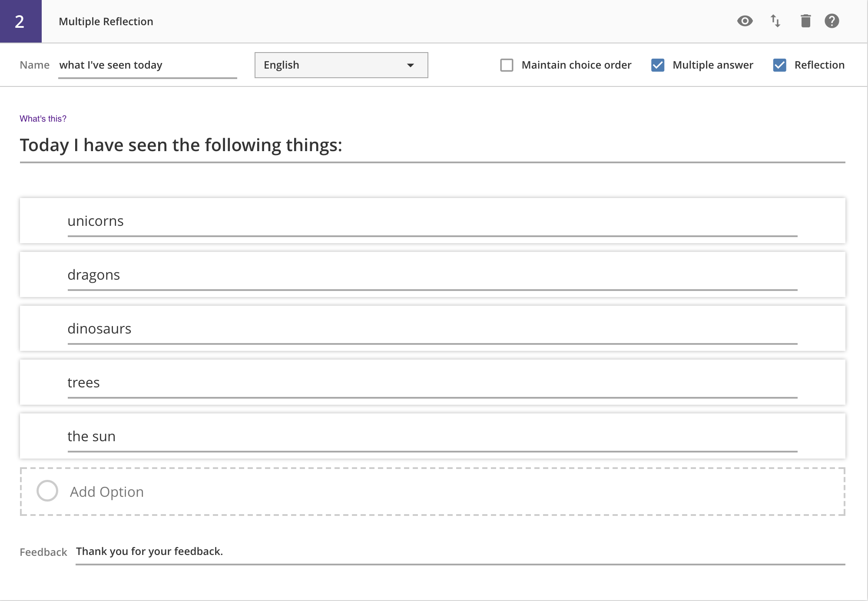Edit the dinosaurs option text
Screen dimensions: 868x601
click(x=432, y=329)
